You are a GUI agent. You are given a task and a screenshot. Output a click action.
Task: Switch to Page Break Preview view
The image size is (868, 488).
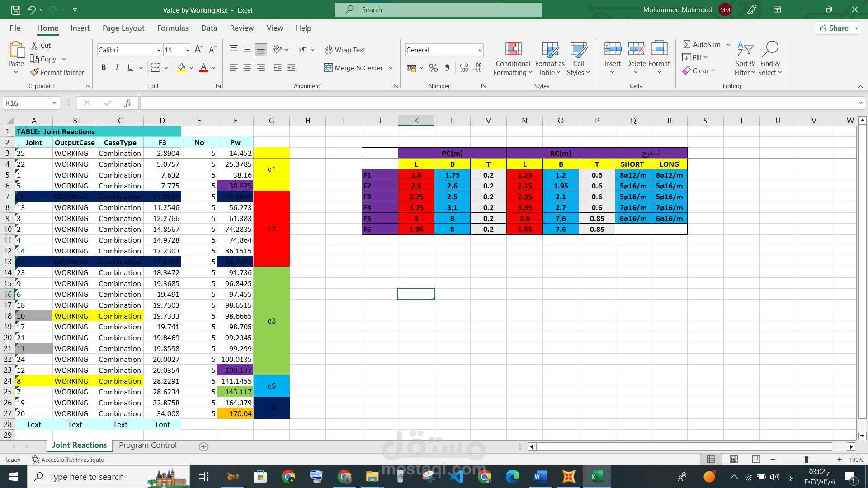(756, 459)
